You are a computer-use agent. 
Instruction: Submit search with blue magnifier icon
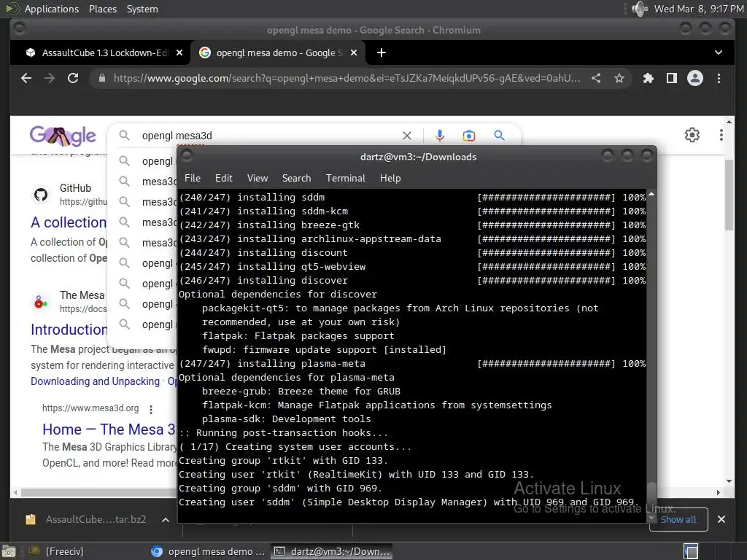pos(499,135)
